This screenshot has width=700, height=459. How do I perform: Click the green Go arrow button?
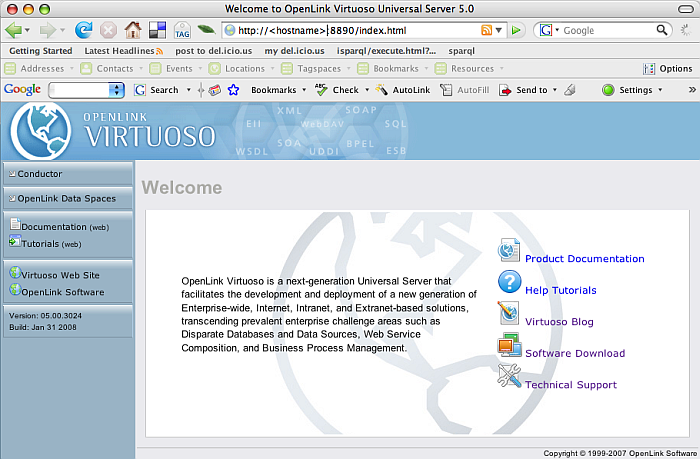click(516, 30)
